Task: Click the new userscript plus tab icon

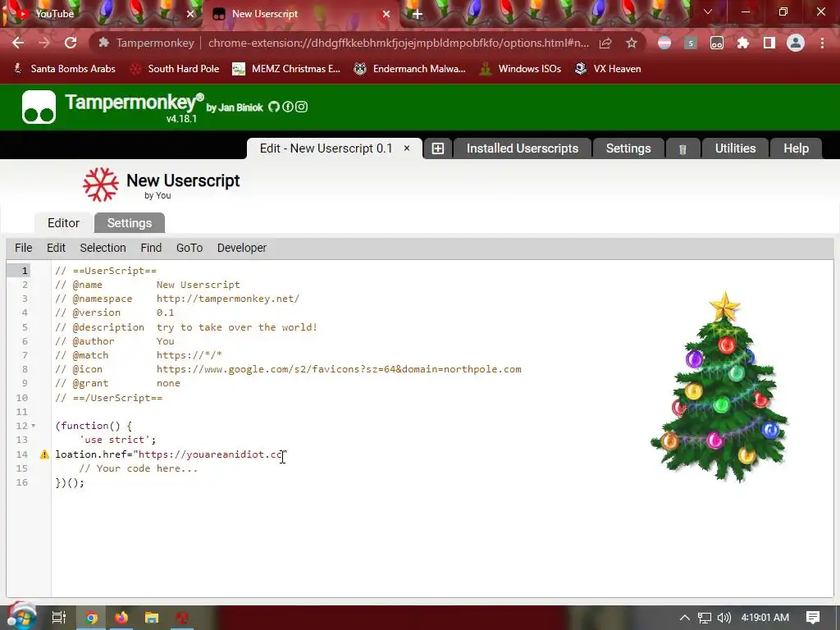Action: click(x=438, y=148)
